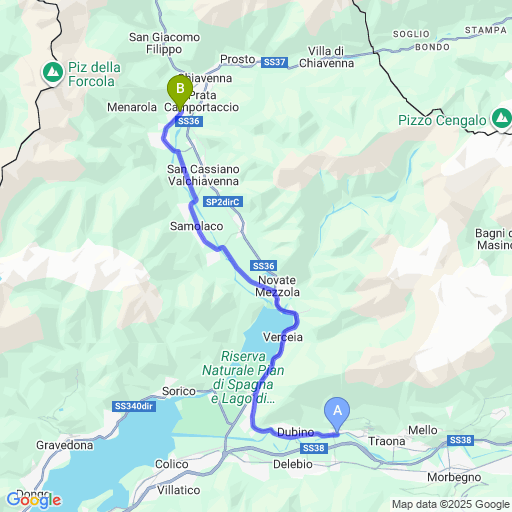This screenshot has width=512, height=512.
Task: Select the Samolaco town label
Action: [197, 226]
